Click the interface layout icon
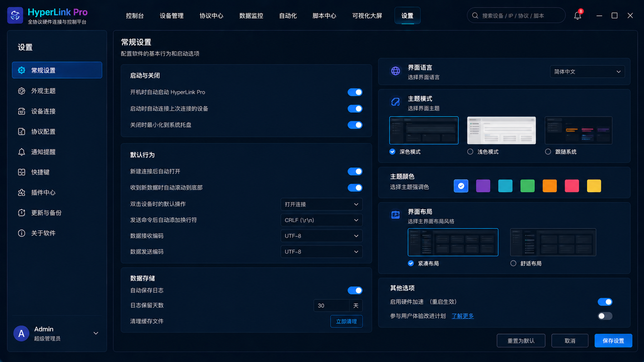 click(x=396, y=215)
